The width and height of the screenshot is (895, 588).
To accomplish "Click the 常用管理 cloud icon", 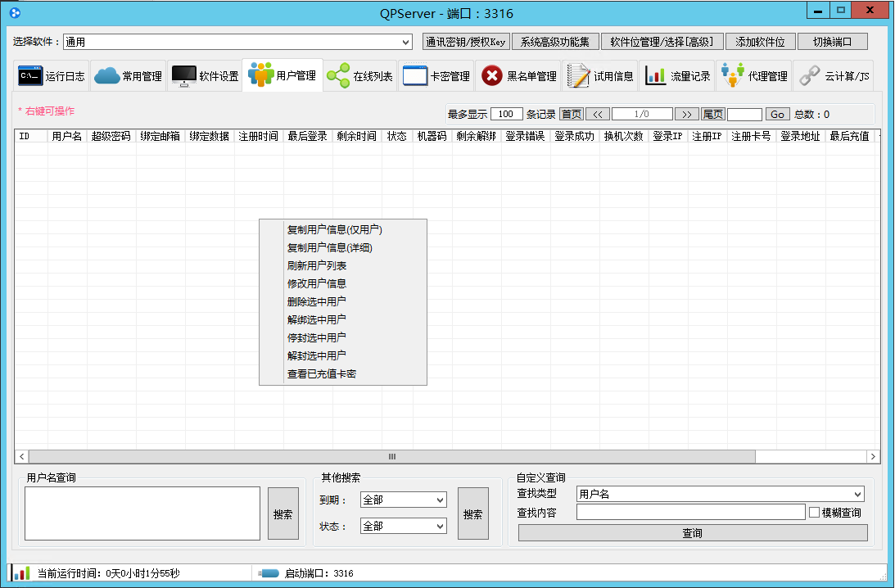I will pos(107,76).
